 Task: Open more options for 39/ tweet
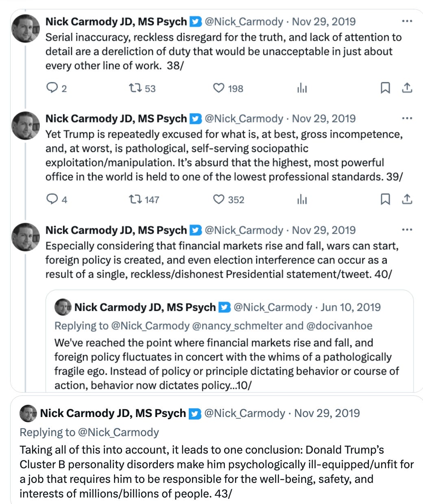click(x=407, y=119)
